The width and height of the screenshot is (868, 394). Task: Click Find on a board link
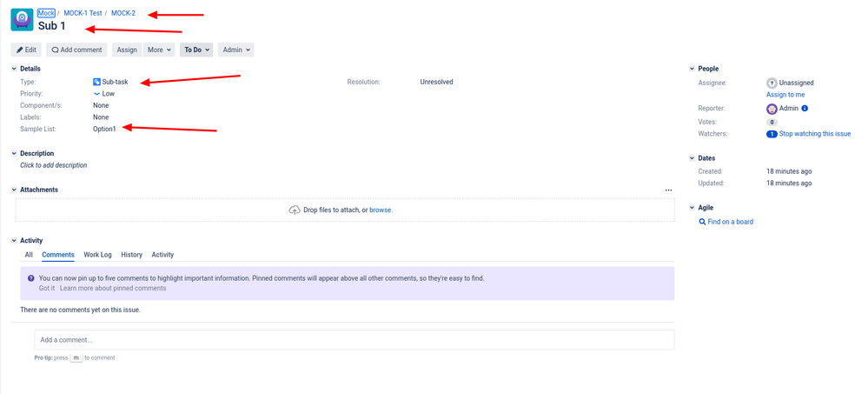pyautogui.click(x=730, y=222)
